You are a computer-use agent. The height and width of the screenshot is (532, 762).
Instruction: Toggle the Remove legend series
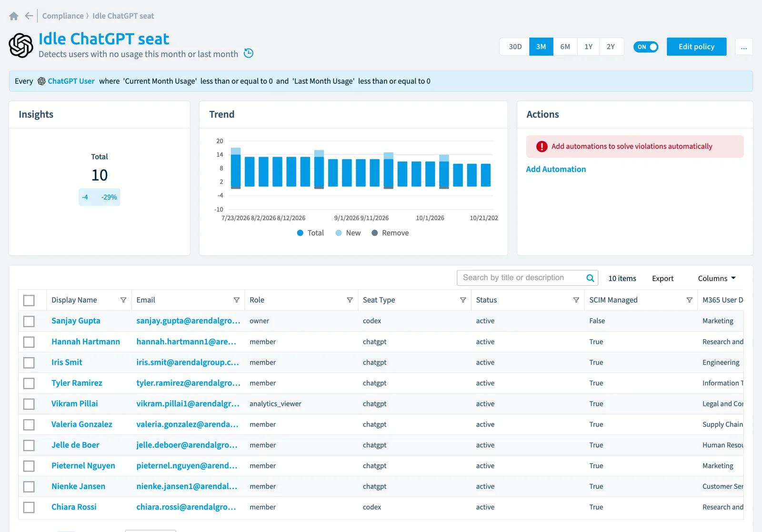[x=390, y=233]
